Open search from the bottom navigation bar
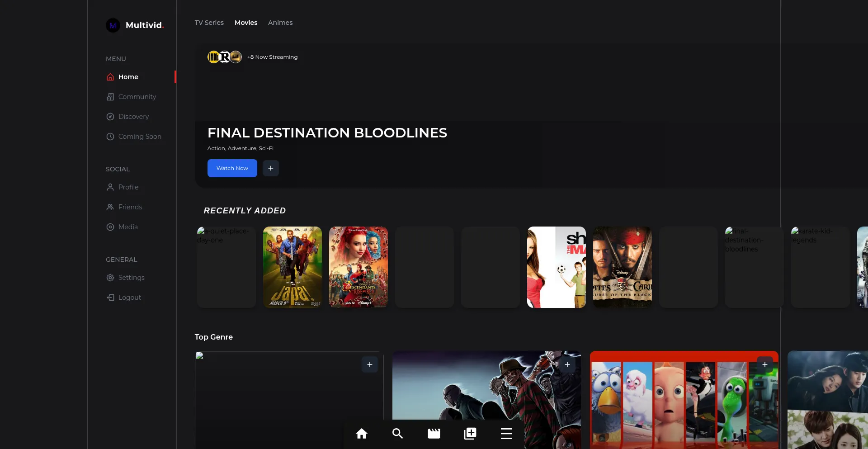The height and width of the screenshot is (449, 868). coord(397,434)
